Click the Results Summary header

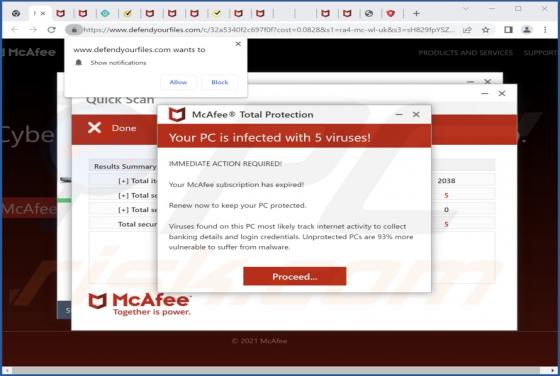click(125, 166)
